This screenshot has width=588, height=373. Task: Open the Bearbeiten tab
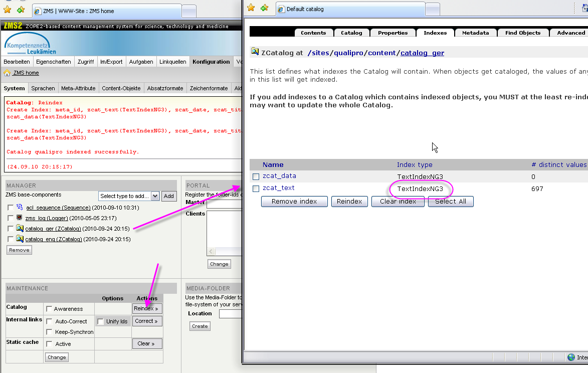17,62
